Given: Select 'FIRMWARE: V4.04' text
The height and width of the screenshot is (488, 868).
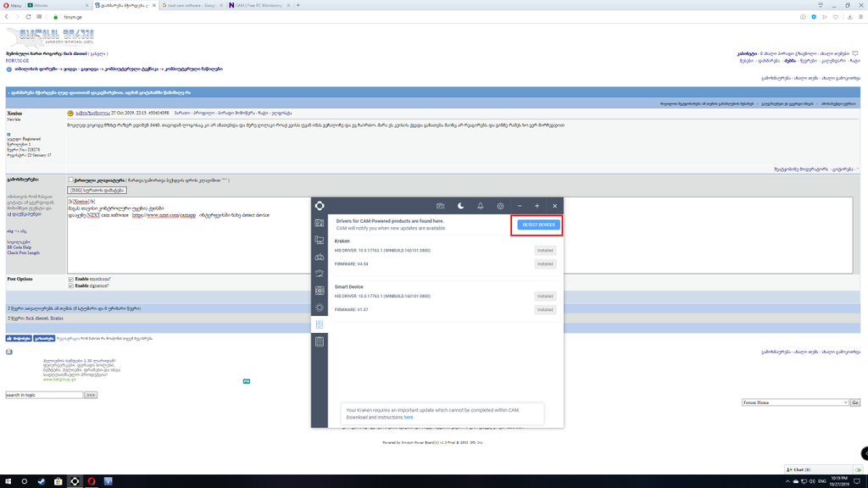Looking at the screenshot, I should (x=351, y=264).
